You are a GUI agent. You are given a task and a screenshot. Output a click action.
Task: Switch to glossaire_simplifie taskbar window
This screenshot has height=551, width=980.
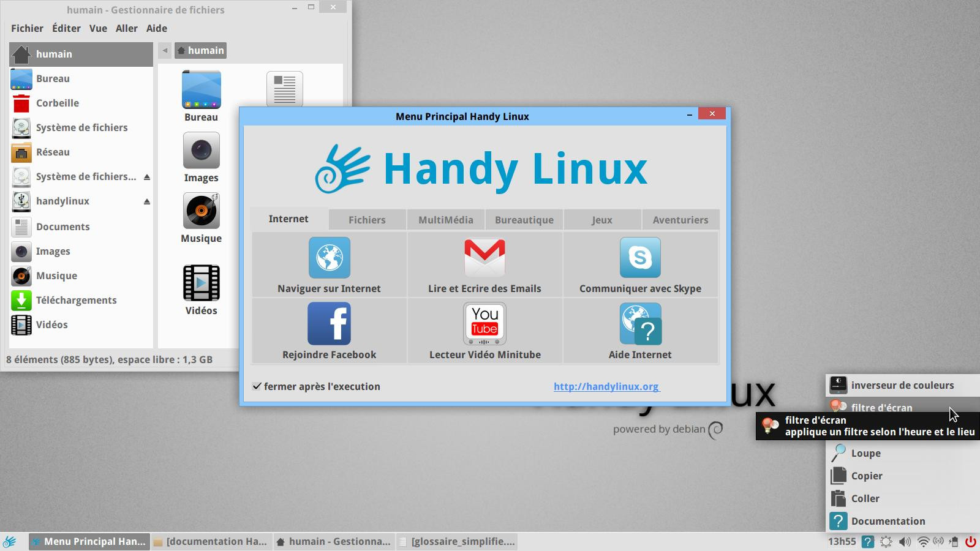(457, 541)
